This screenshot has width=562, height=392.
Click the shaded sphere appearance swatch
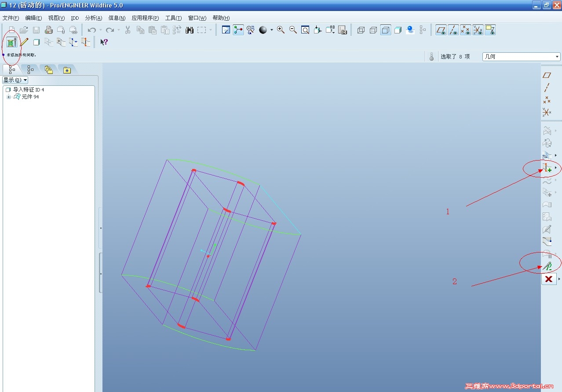263,30
